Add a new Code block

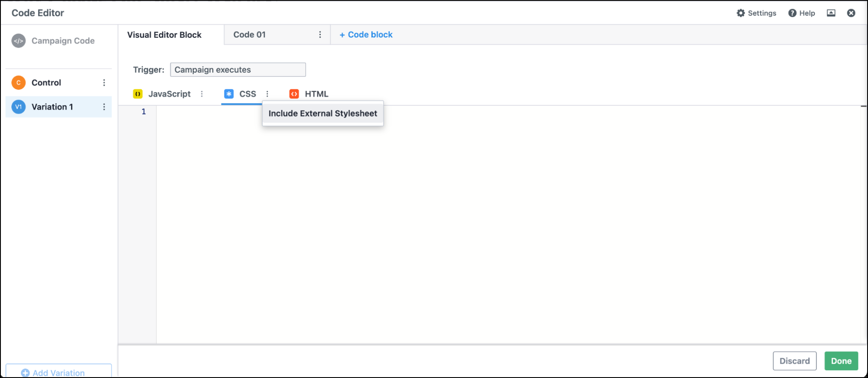click(366, 35)
